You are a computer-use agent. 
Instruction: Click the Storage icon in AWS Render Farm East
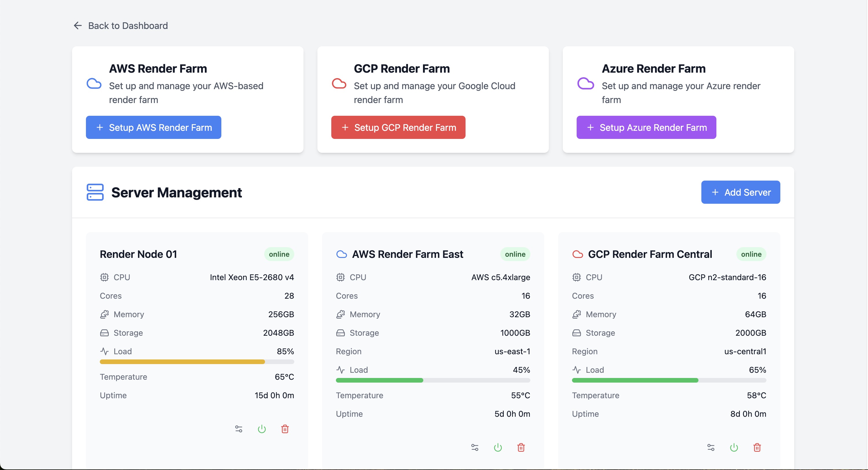[x=340, y=333]
